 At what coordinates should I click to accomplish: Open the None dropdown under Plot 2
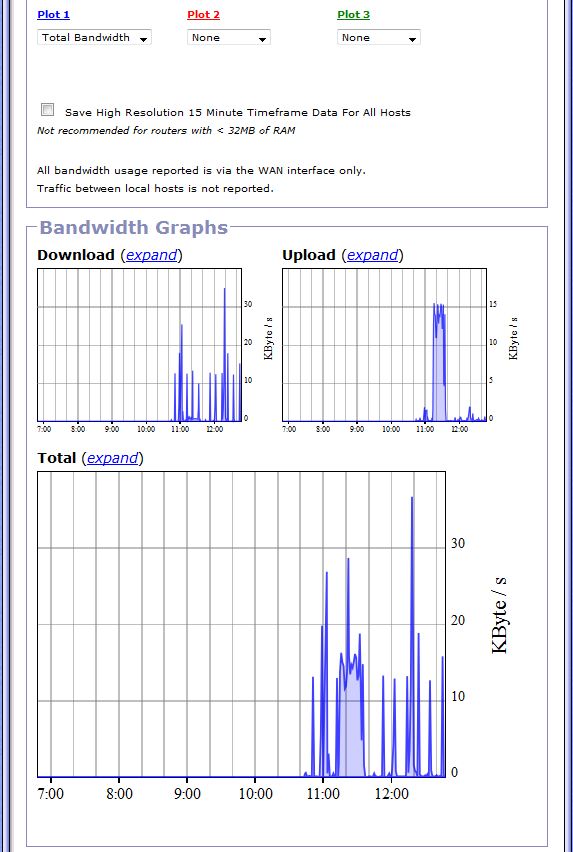(229, 37)
